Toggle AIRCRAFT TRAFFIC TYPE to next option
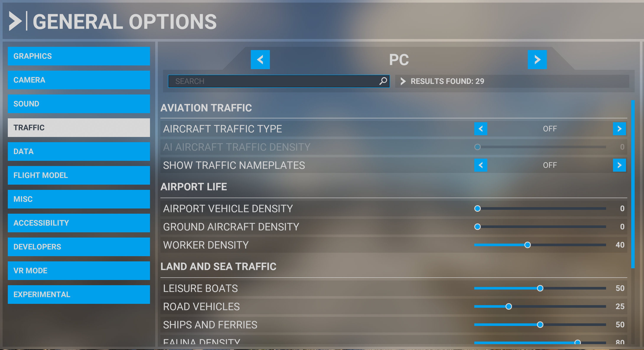644x350 pixels. click(621, 128)
